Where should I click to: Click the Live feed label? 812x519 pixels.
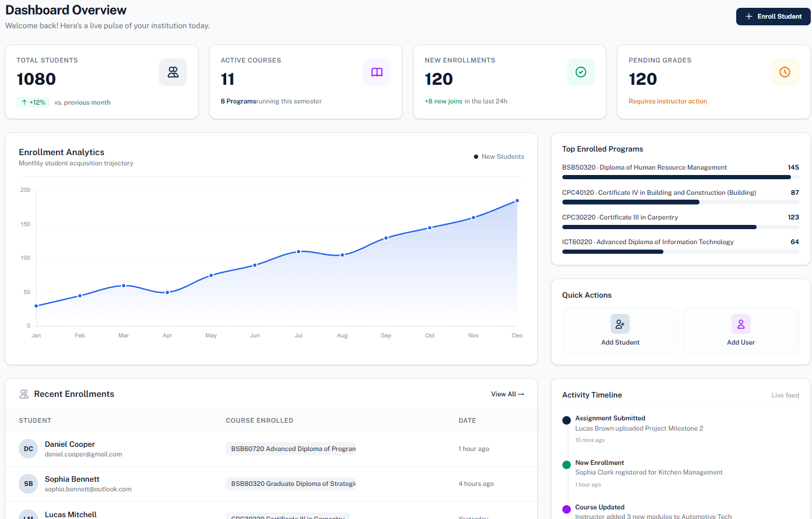point(786,395)
